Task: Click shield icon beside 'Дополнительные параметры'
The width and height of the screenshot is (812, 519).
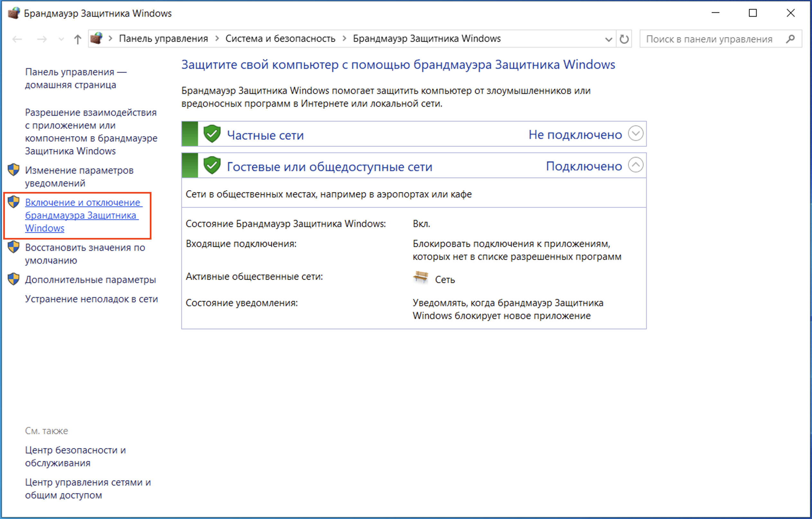Action: point(14,279)
